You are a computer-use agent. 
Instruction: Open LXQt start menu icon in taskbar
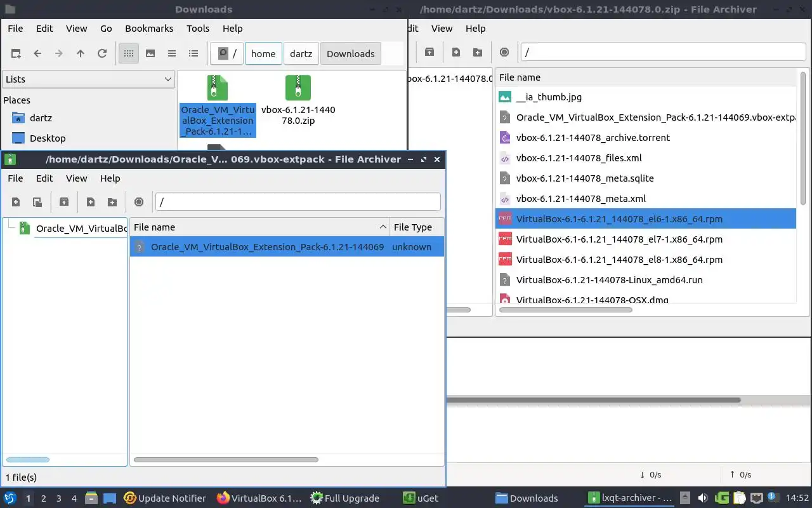[10, 498]
